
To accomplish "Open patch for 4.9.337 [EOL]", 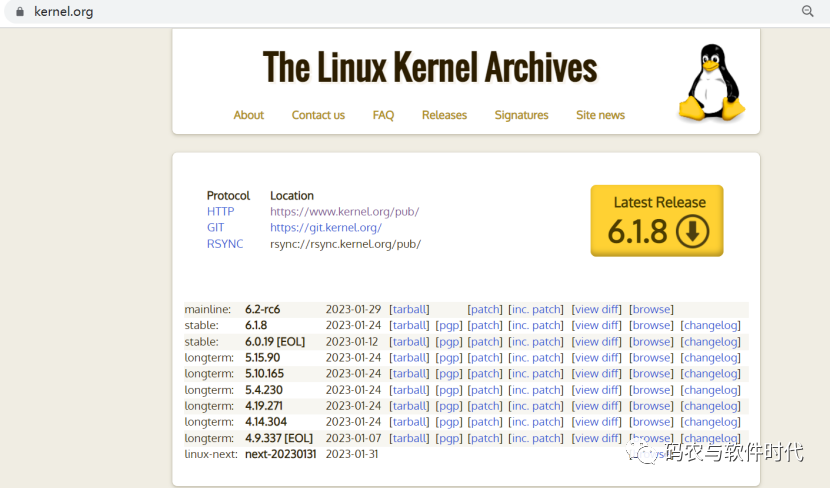I will coord(485,438).
